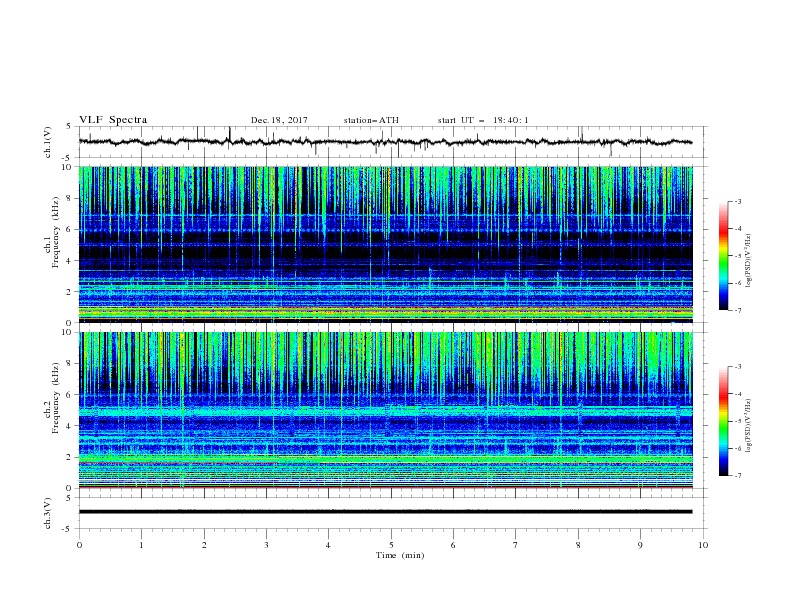The image size is (792, 612).
Task: Select the log(PSD) label beside ch.1 colorbar
Action: tap(748, 261)
